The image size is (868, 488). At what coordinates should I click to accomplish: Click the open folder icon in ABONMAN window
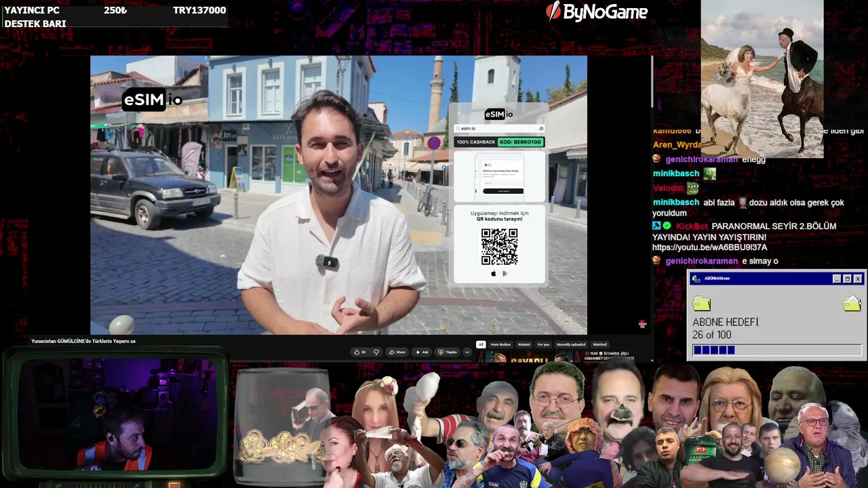tap(852, 303)
